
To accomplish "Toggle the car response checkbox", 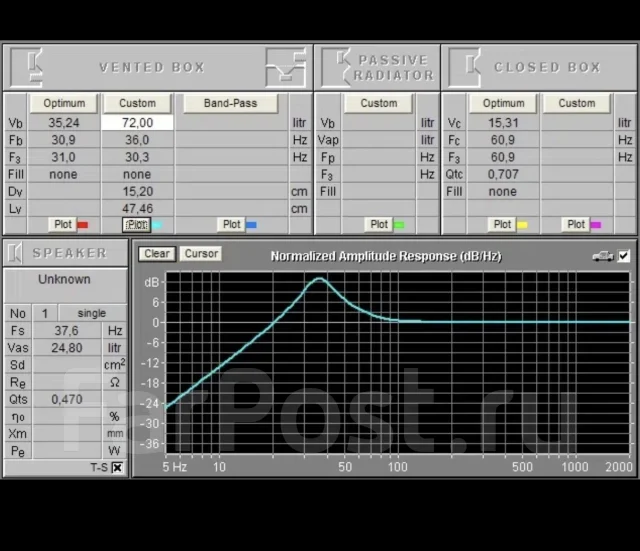I will 624,256.
